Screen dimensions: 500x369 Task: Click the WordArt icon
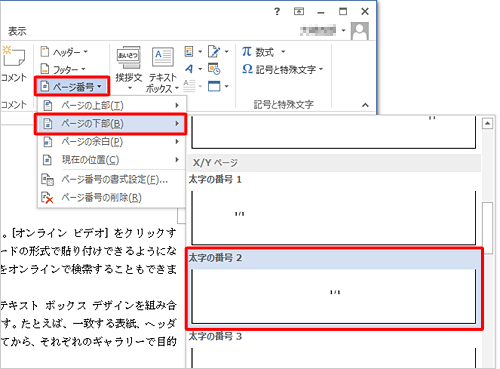tap(189, 69)
